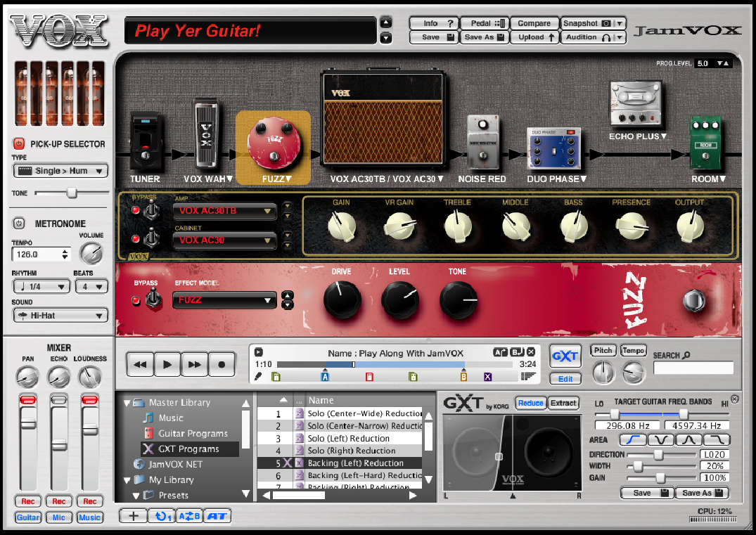Select the Noise Red pedal

pos(482,142)
